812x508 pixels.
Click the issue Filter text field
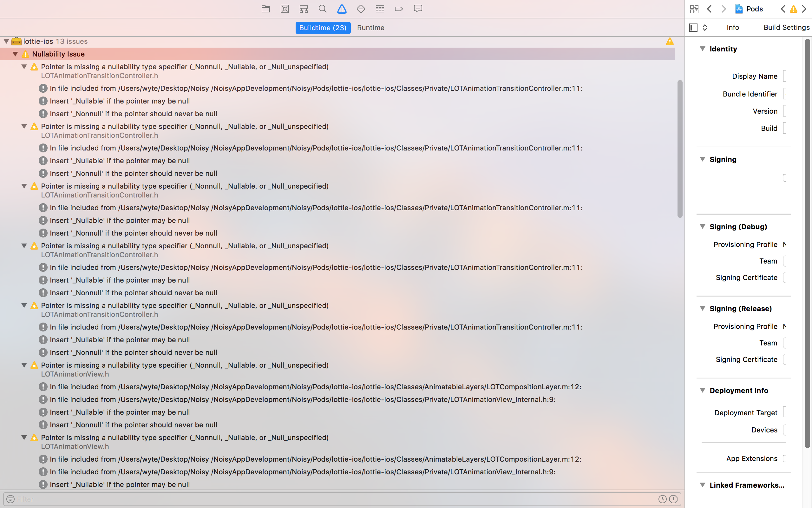coord(336,499)
